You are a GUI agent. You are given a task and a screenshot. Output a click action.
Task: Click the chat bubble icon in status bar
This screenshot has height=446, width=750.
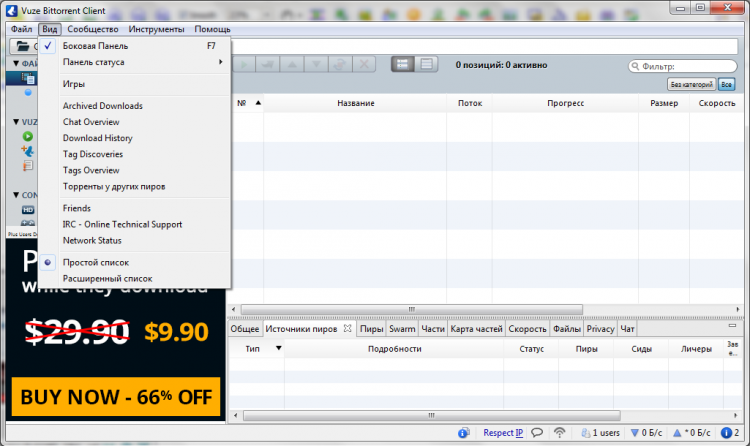[x=536, y=433]
